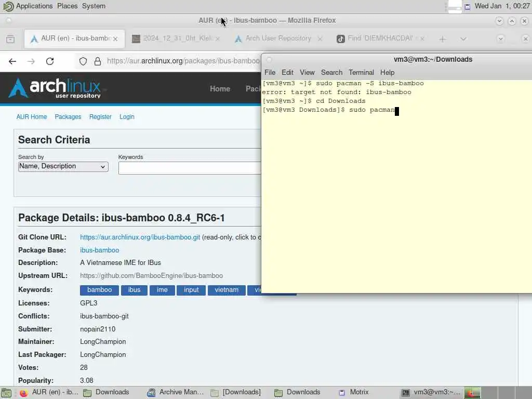This screenshot has width=532, height=399.
Task: Click the Package Details heading
Action: pyautogui.click(x=122, y=218)
